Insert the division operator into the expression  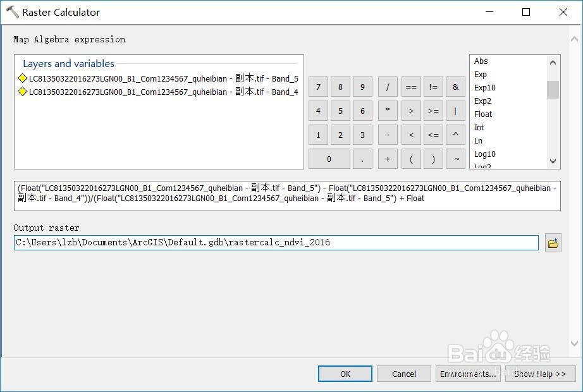click(387, 87)
